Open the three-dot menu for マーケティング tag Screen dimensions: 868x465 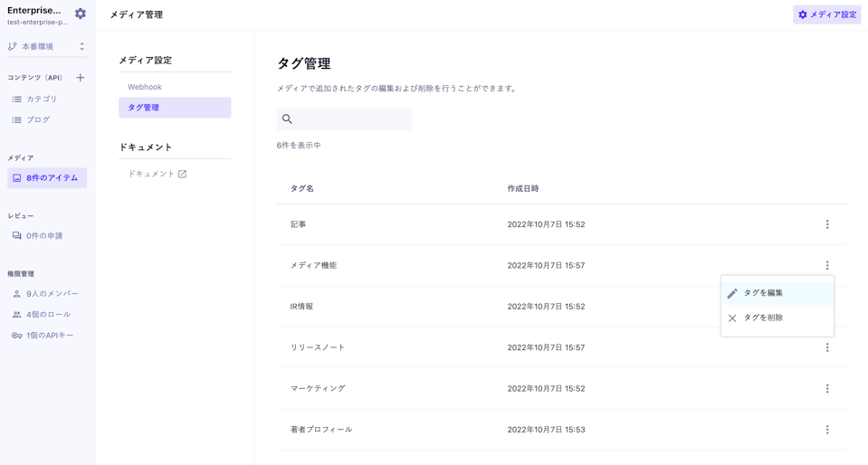click(826, 388)
